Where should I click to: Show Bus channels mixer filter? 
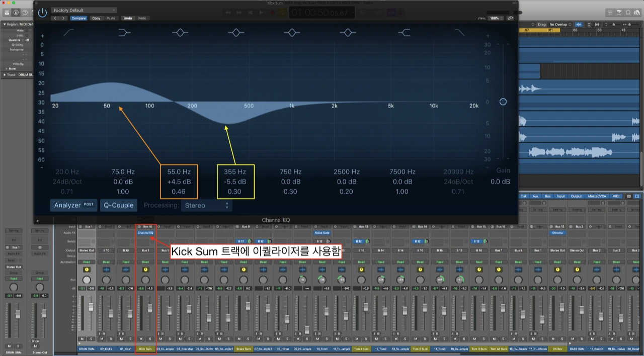click(548, 196)
